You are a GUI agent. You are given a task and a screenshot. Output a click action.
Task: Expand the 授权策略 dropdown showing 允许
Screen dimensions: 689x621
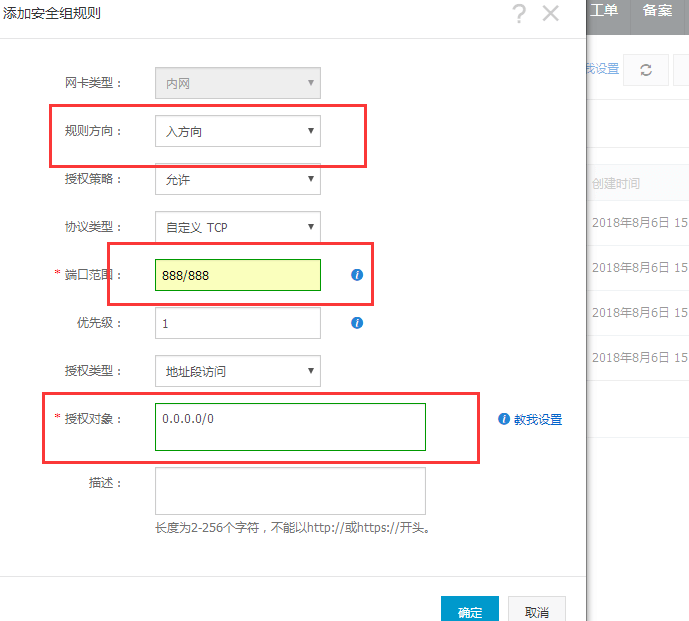pos(238,180)
